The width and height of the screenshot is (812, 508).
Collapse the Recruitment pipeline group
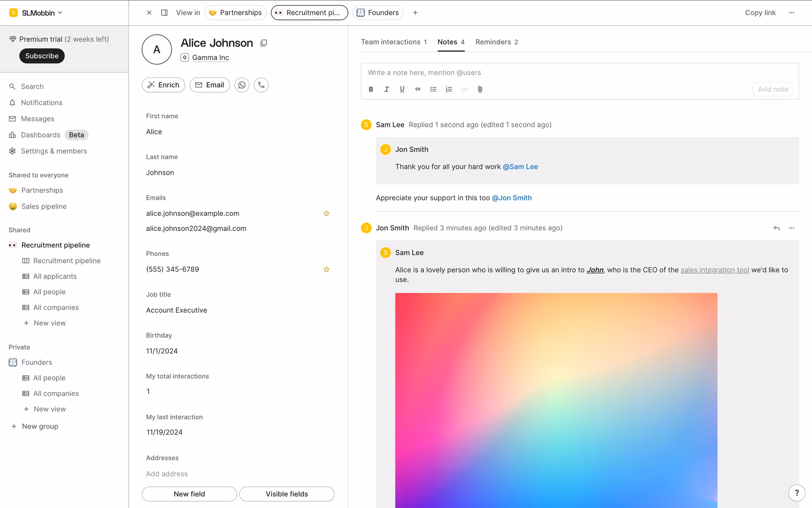pos(55,245)
